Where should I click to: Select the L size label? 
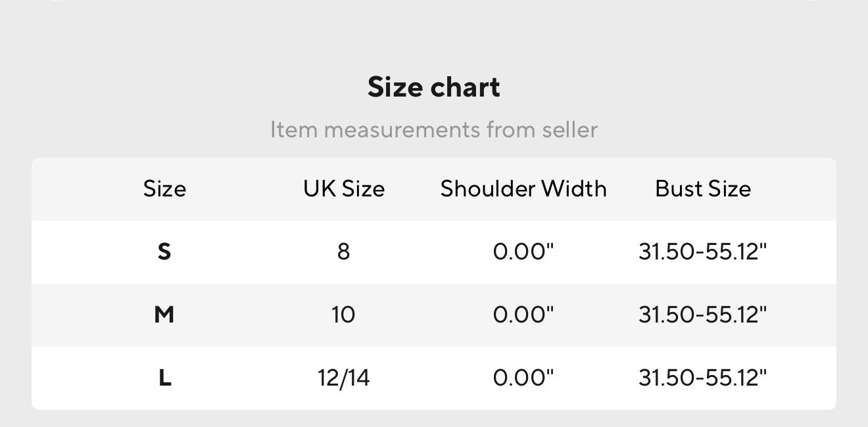(x=164, y=378)
